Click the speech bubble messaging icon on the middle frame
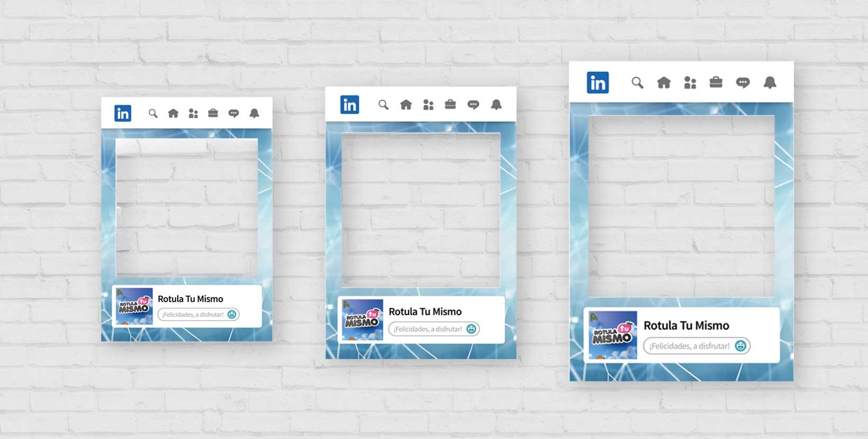868x439 pixels. (x=473, y=105)
